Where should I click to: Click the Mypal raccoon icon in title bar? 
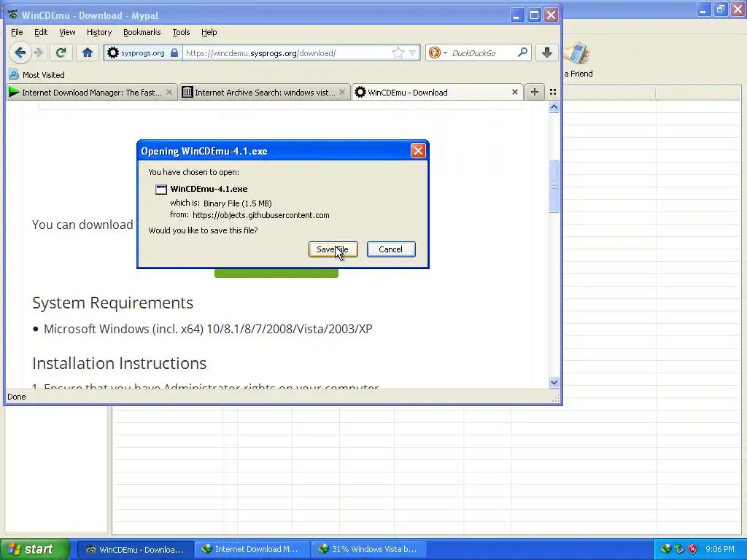[x=13, y=15]
